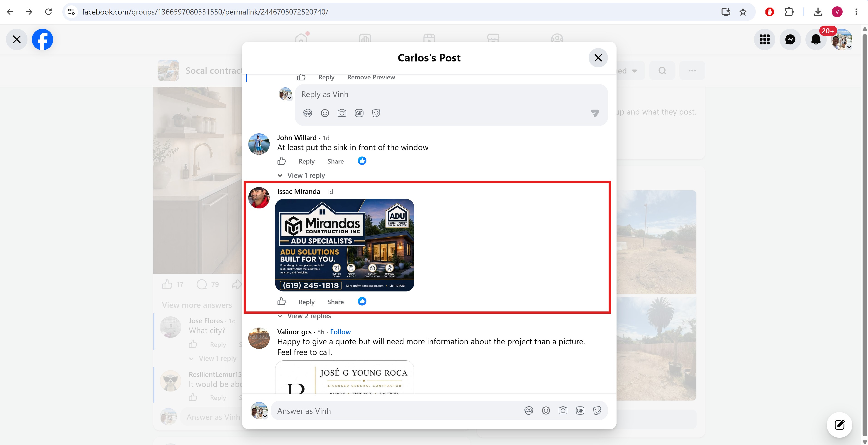View like reaction on John Willard's comment
Viewport: 868px width, 445px height.
pyautogui.click(x=362, y=161)
